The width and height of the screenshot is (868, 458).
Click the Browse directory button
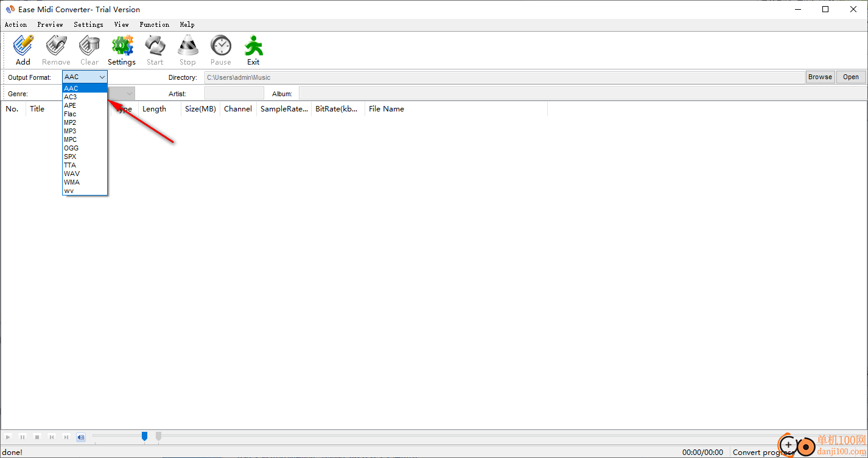[x=820, y=77]
